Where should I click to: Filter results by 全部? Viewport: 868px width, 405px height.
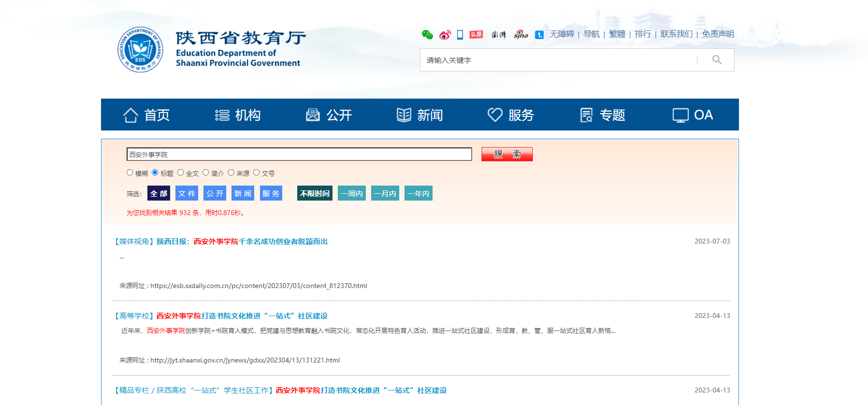(159, 193)
